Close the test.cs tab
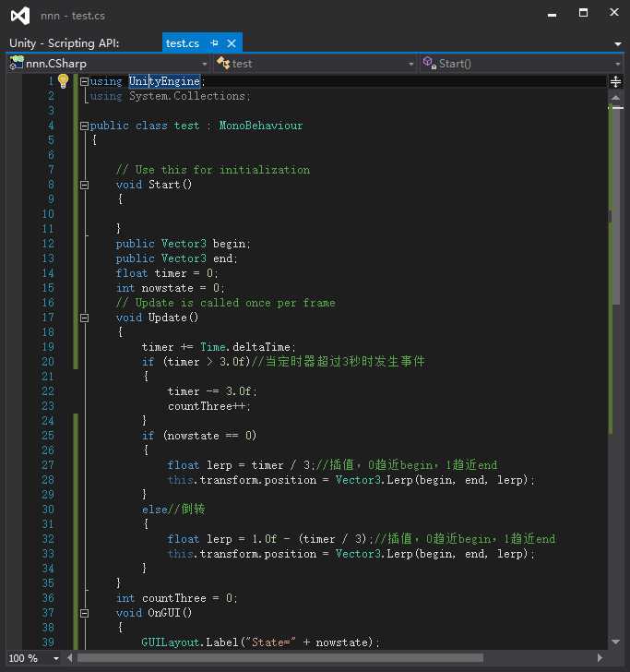Image resolution: width=630 pixels, height=672 pixels. 232,43
